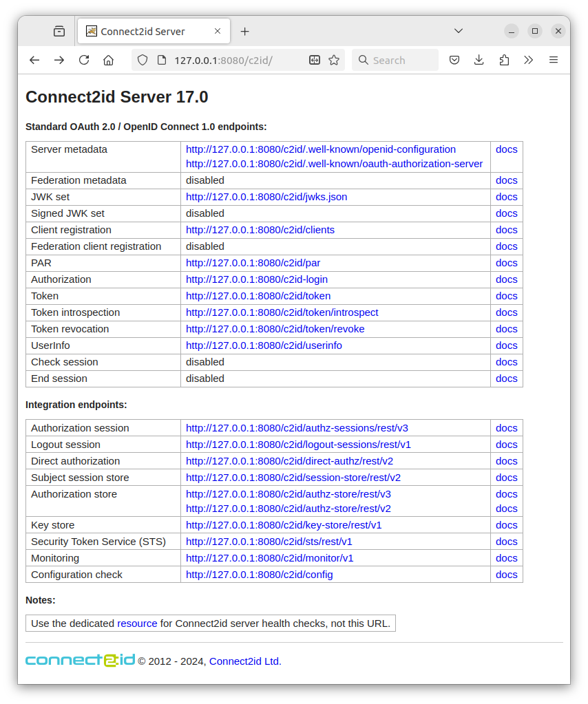This screenshot has height=704, width=588.
Task: Bookmark this page with the star icon
Action: (334, 60)
